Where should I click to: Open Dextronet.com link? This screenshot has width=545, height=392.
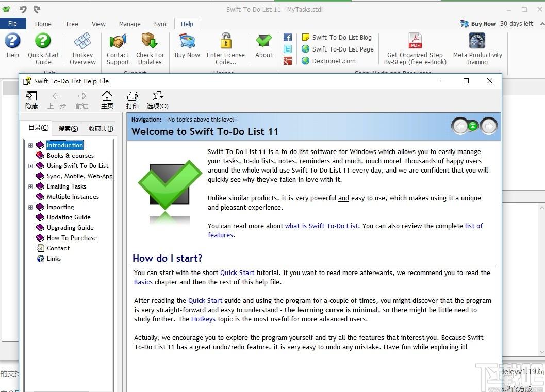click(329, 61)
